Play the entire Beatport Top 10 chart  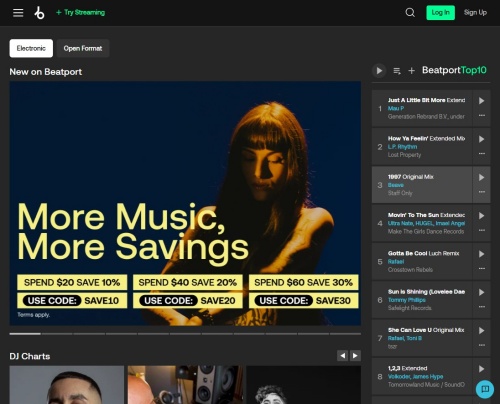pos(379,71)
